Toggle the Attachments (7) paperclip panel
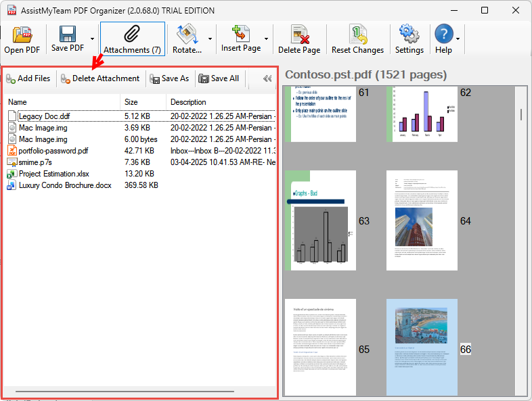Screen dimensions: 532x401 coord(132,35)
